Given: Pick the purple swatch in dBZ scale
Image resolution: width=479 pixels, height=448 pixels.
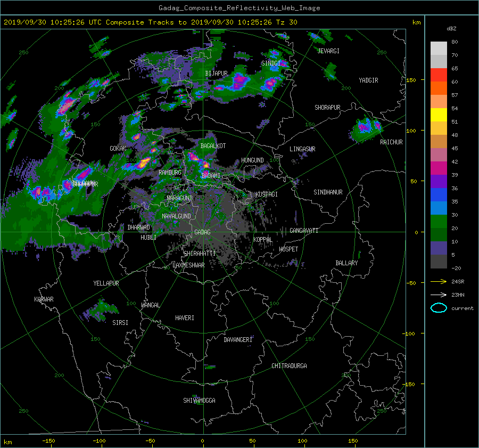Looking at the screenshot, I should (x=439, y=181).
